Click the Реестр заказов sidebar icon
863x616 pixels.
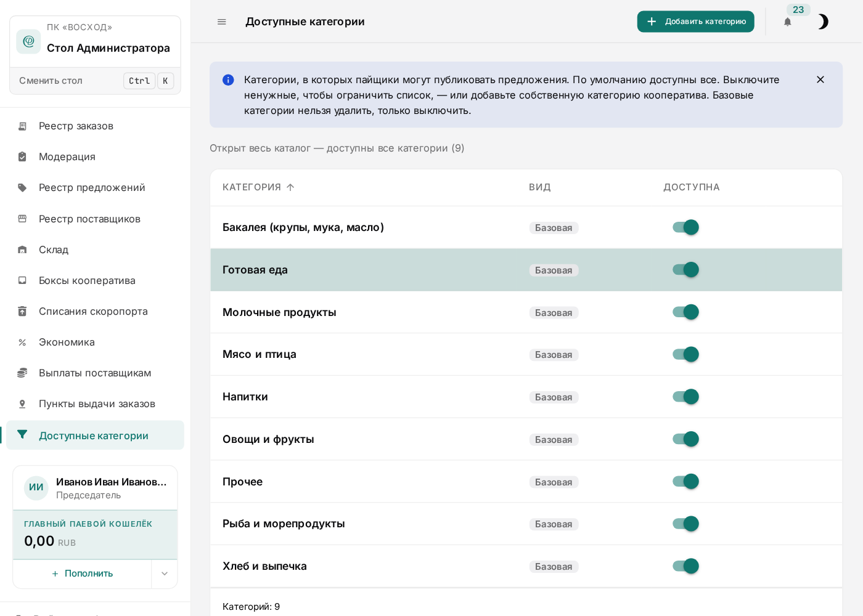pos(22,126)
